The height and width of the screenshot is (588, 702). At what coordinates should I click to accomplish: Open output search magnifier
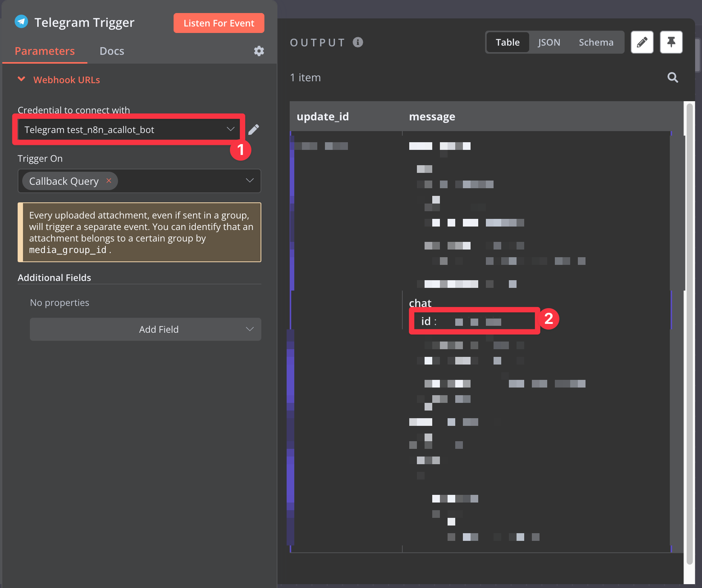coord(672,78)
